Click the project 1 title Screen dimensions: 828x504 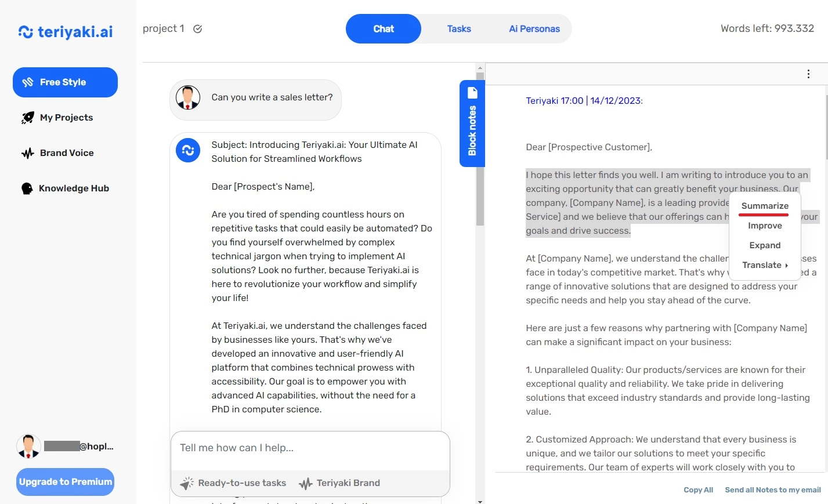point(164,28)
